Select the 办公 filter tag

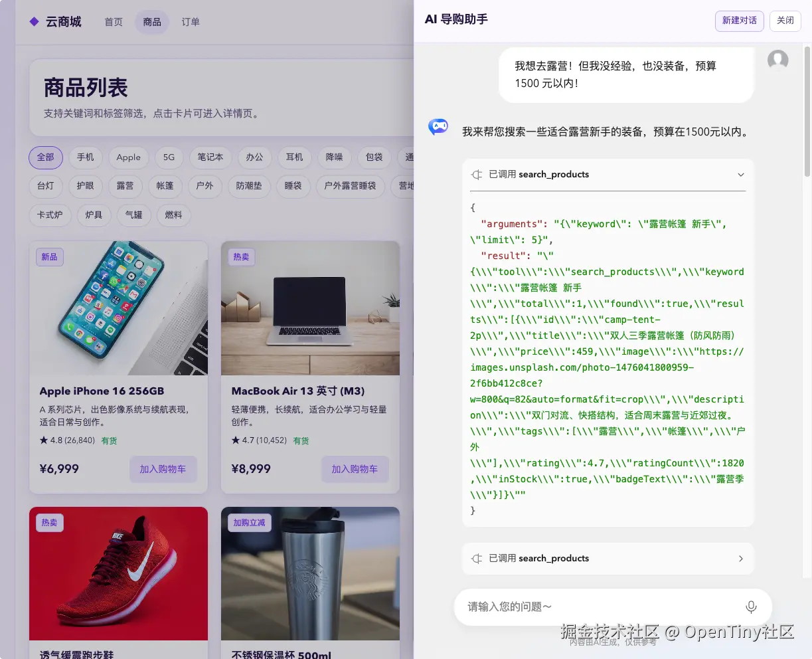click(x=255, y=157)
